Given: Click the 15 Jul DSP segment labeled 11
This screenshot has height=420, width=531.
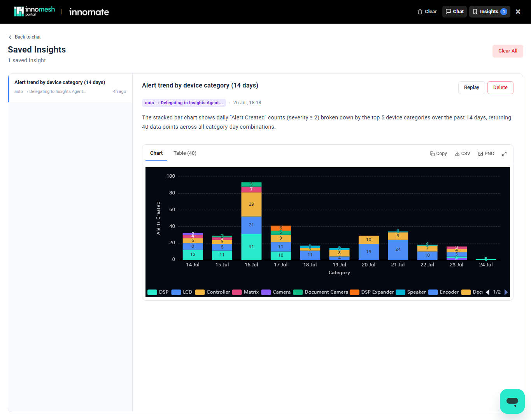Looking at the screenshot, I should [x=222, y=255].
